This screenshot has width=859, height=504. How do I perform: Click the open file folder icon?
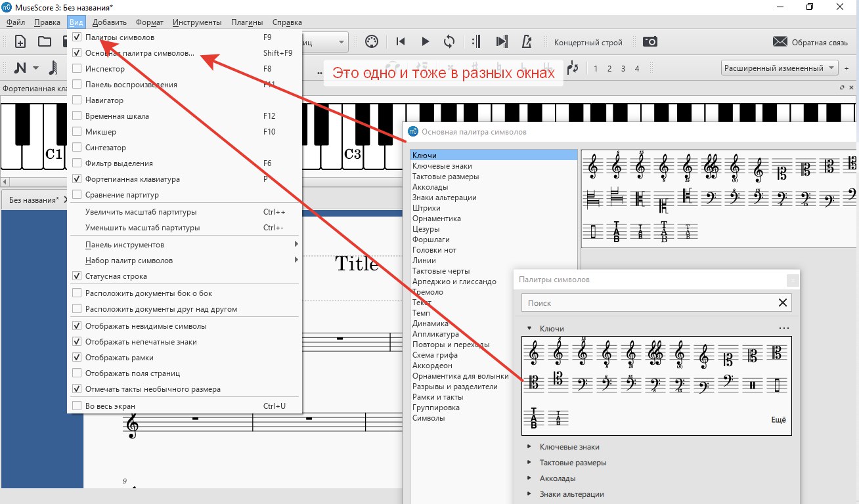45,42
